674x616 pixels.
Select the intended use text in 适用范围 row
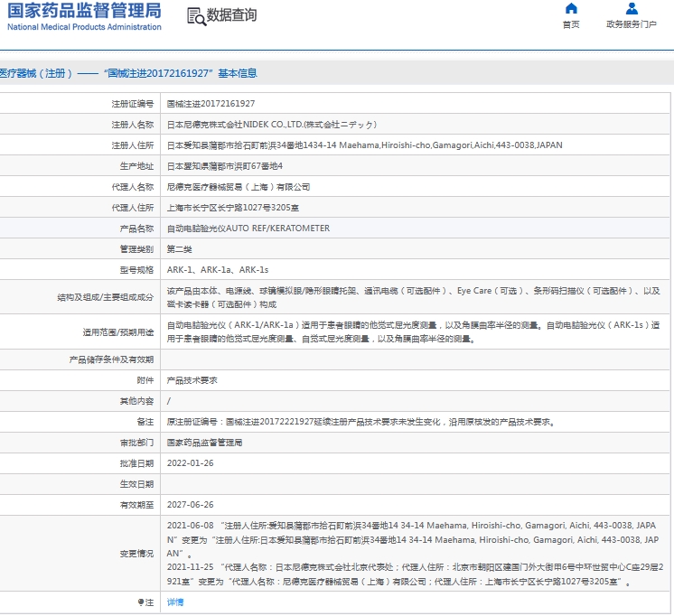[x=414, y=331]
